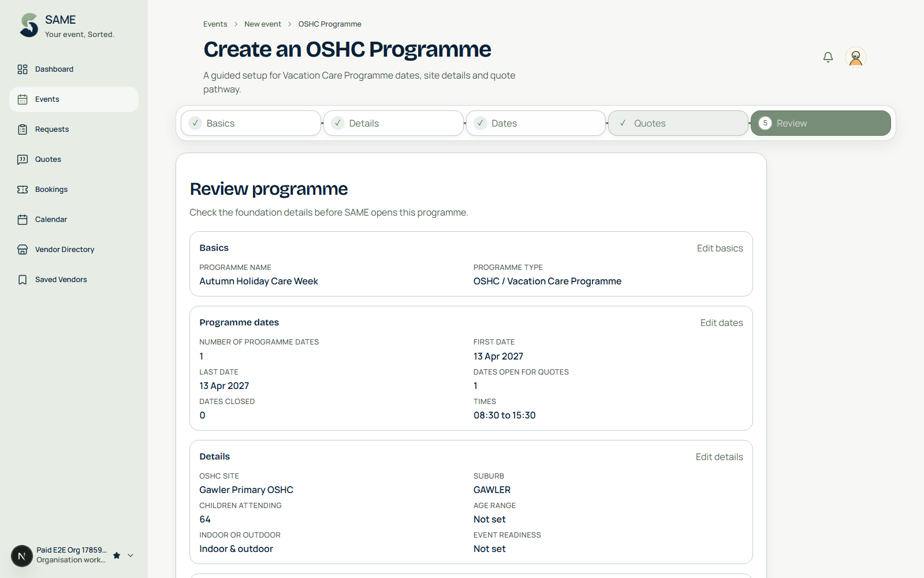Screen dimensions: 924x578
Task: Open Events breadcrumb link
Action: coord(215,24)
